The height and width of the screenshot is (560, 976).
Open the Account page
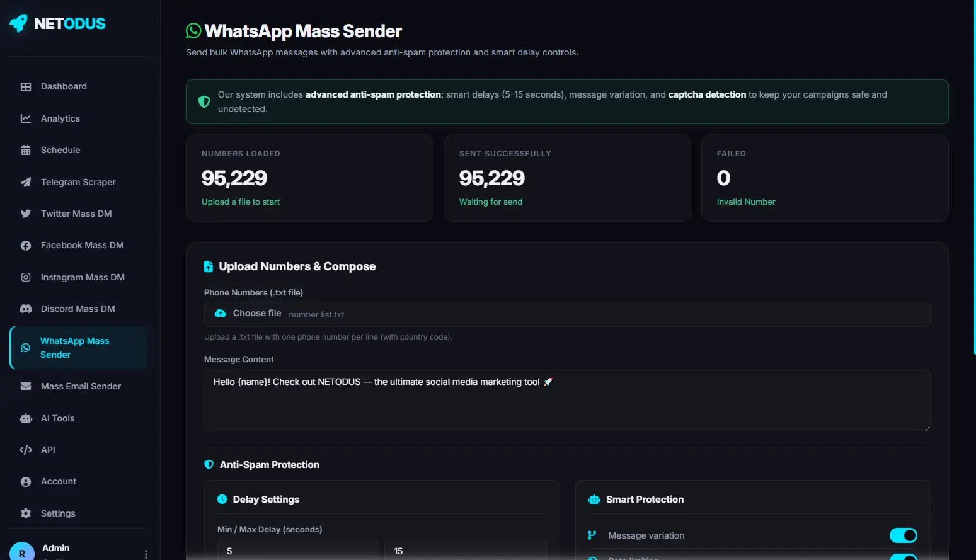79,481
